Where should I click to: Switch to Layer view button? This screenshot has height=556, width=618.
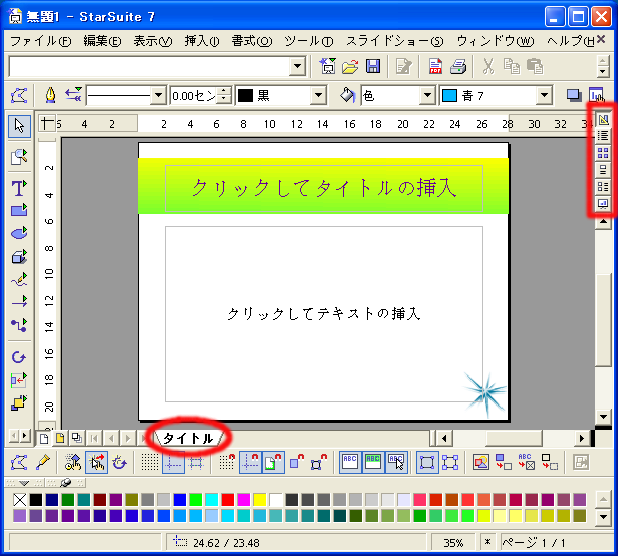tap(76, 438)
